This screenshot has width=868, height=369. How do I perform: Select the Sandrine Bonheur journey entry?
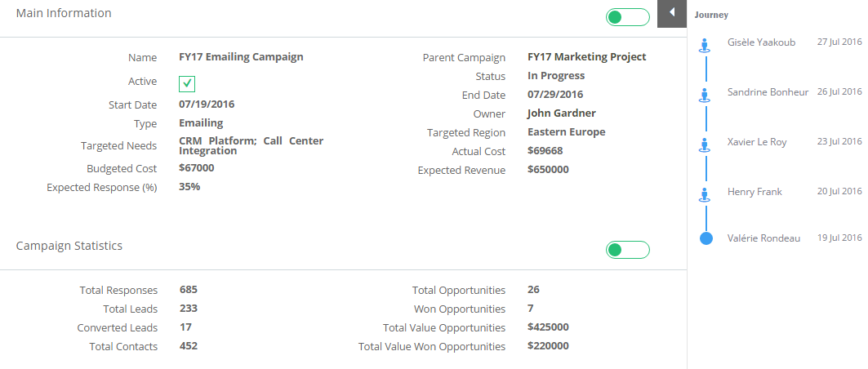coord(768,91)
